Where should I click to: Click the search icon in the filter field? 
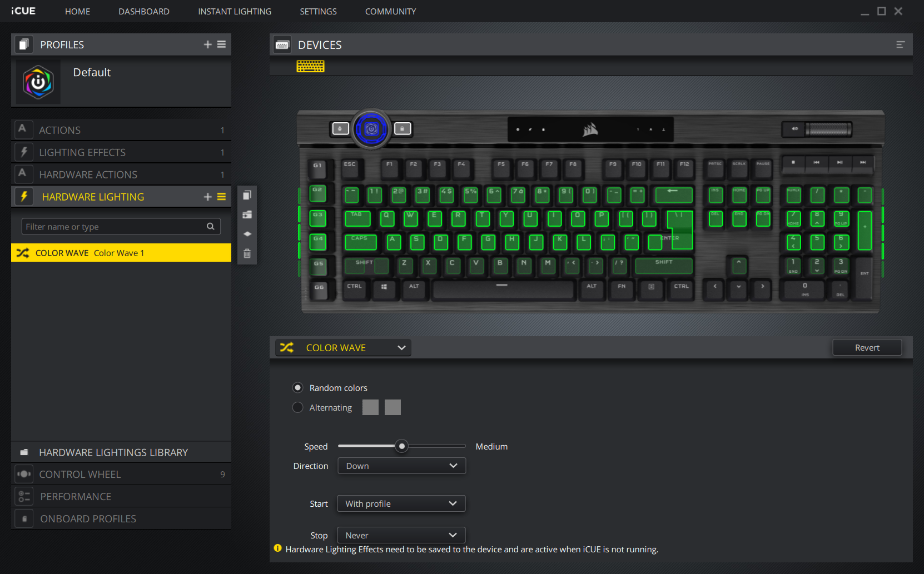point(210,226)
